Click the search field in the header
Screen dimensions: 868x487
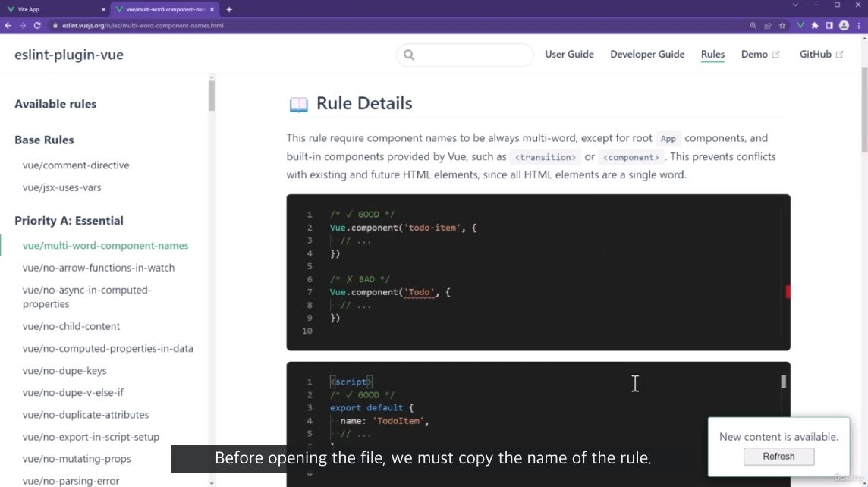point(465,55)
